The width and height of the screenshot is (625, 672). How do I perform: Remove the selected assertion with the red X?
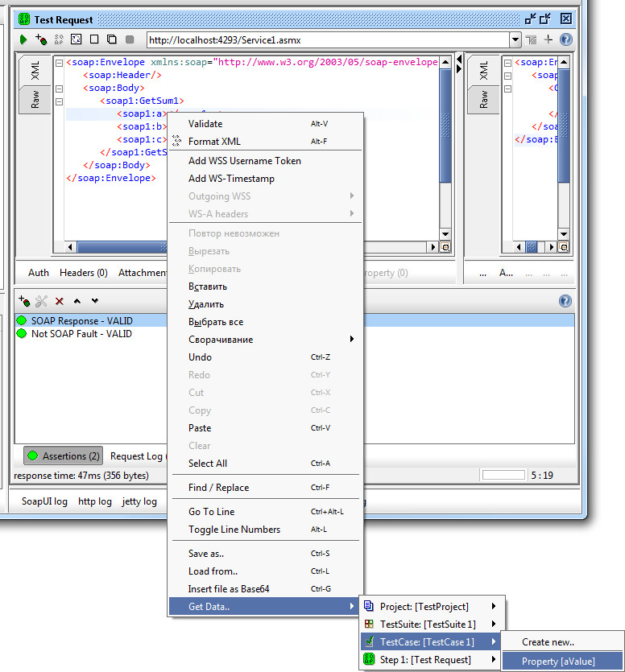[59, 301]
